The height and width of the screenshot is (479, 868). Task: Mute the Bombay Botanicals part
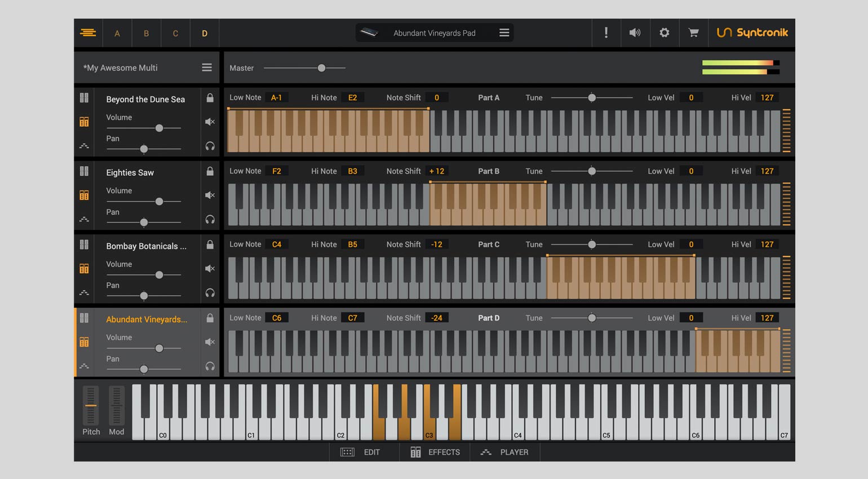tap(210, 268)
